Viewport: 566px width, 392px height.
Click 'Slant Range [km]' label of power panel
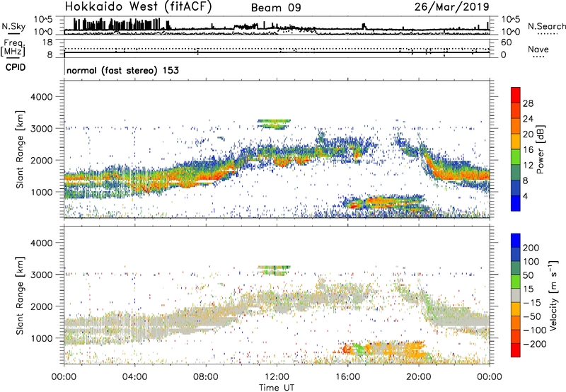[20, 150]
